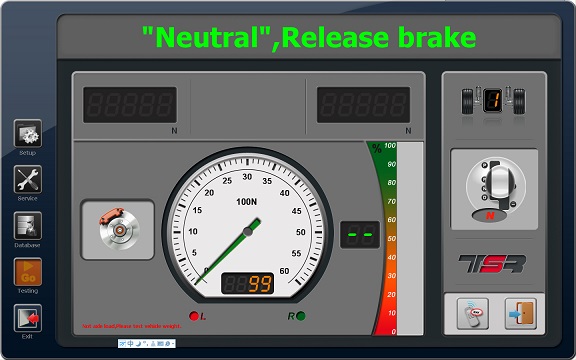Click the brake disc icon

tap(118, 230)
